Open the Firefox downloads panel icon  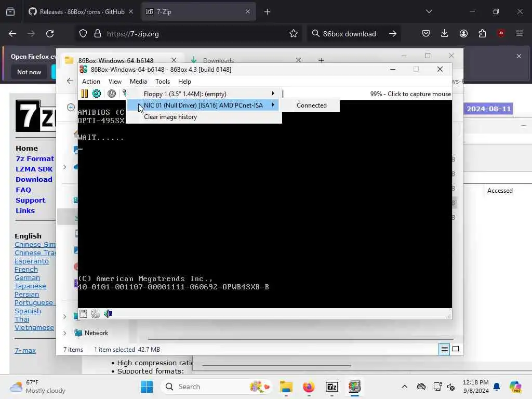click(x=445, y=34)
